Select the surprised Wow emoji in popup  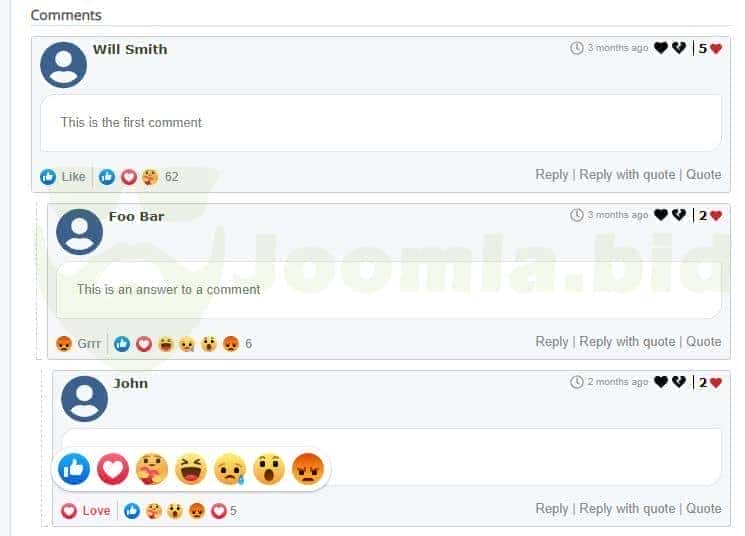click(269, 469)
